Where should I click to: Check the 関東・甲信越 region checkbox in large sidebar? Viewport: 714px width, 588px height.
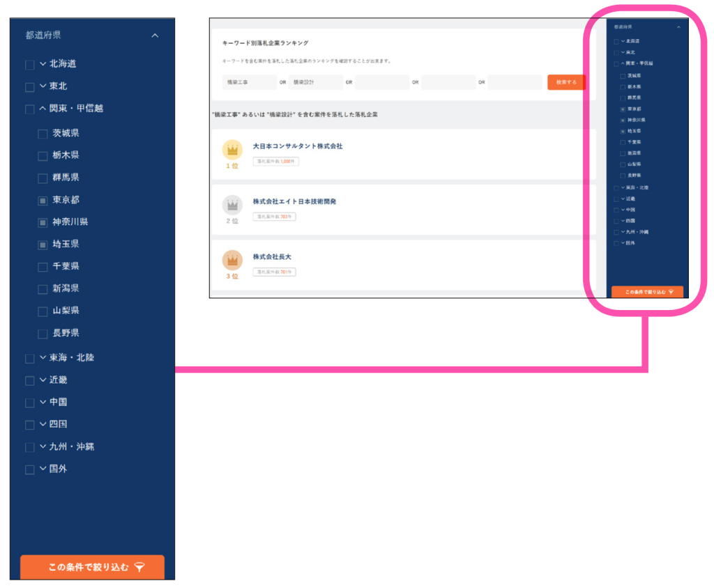tap(29, 109)
